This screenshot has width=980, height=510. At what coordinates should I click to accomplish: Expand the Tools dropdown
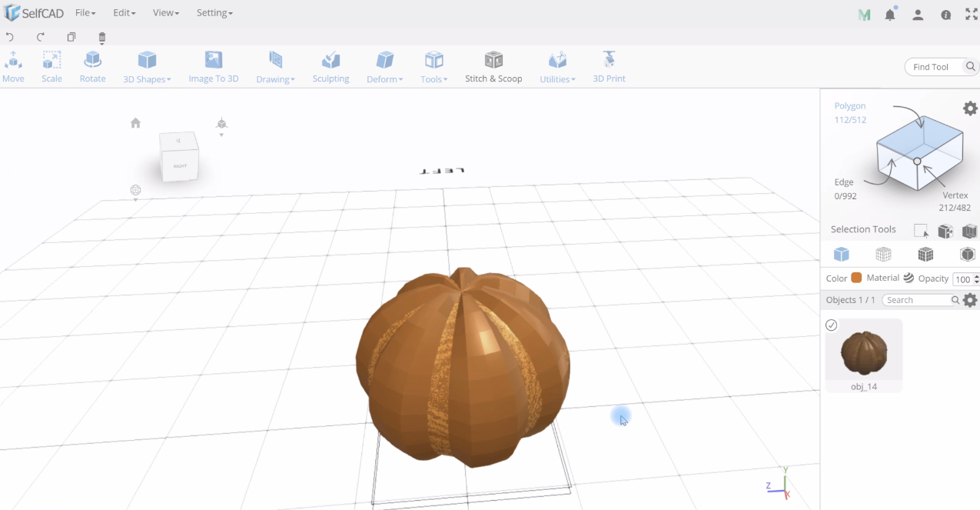tap(434, 67)
